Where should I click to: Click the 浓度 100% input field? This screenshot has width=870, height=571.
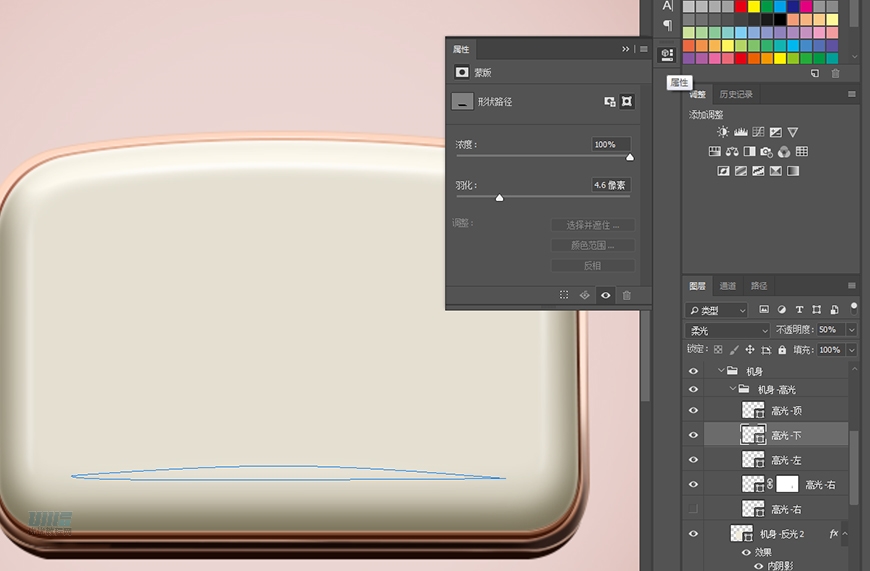pyautogui.click(x=610, y=144)
